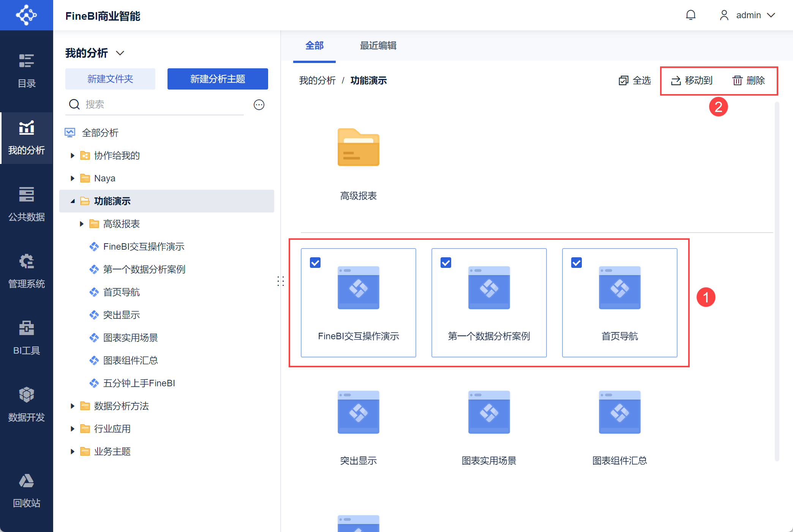Open 管理系统 in the sidebar
This screenshot has width=793, height=532.
[27, 272]
